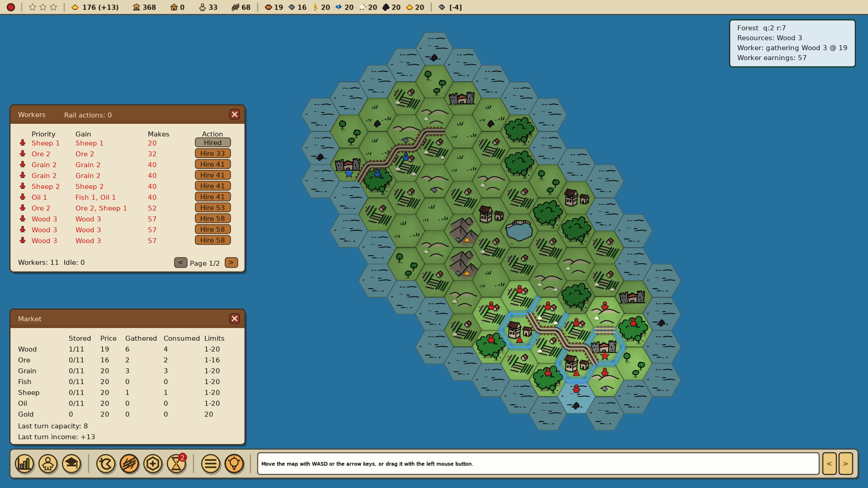This screenshot has height=488, width=868.
Task: Click the bank 368 indicator in top bar
Action: tap(144, 7)
